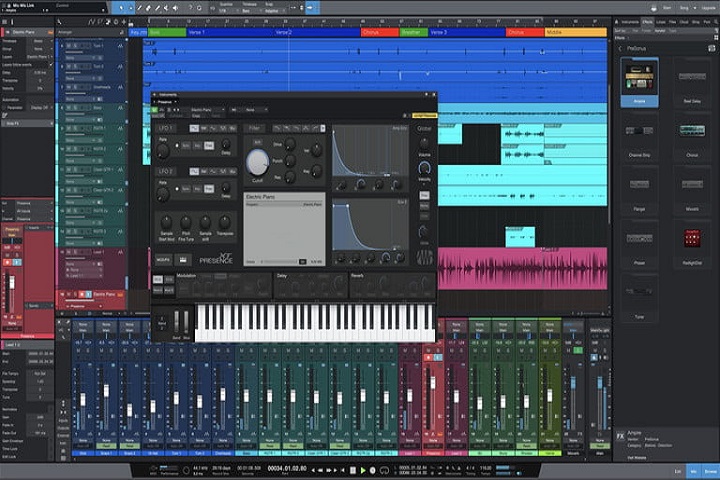The height and width of the screenshot is (480, 720).
Task: Choose the Chorus effect in browser
Action: tap(691, 132)
